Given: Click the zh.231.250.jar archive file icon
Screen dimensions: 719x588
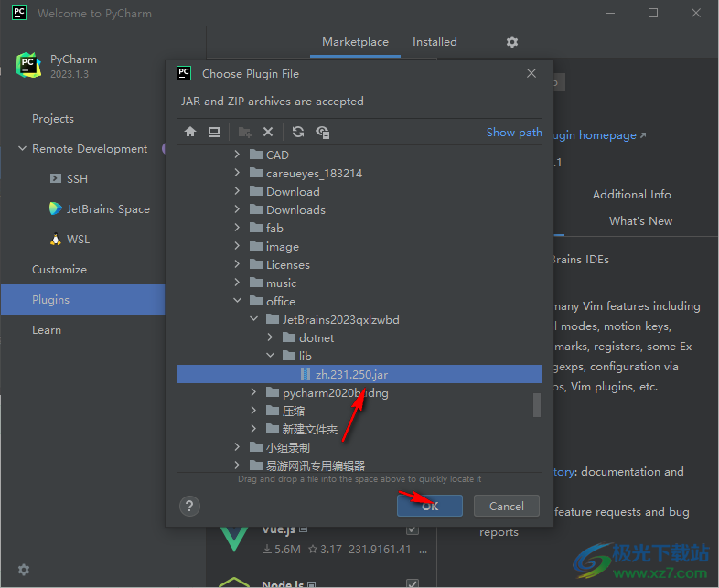Looking at the screenshot, I should pos(306,374).
